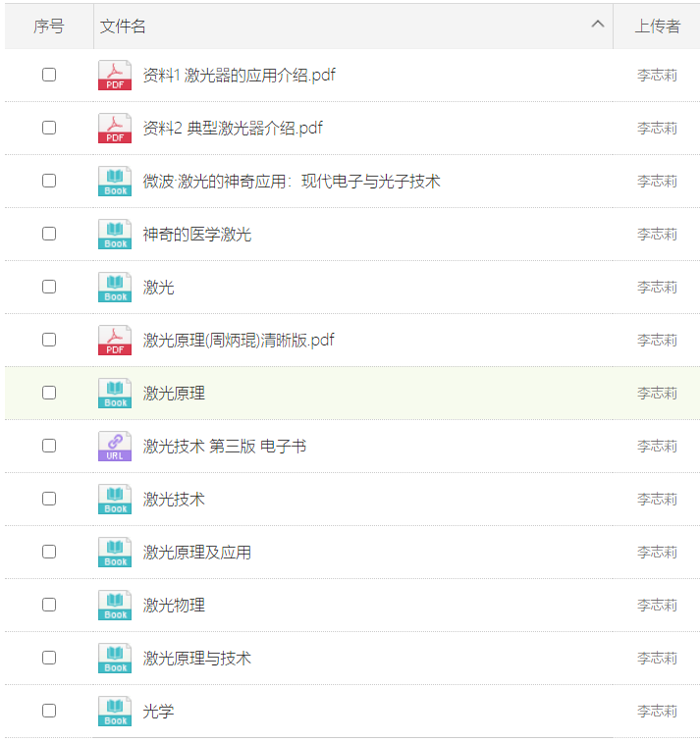Click the Book icon beside 激光物理
The image size is (700, 742).
tap(114, 606)
